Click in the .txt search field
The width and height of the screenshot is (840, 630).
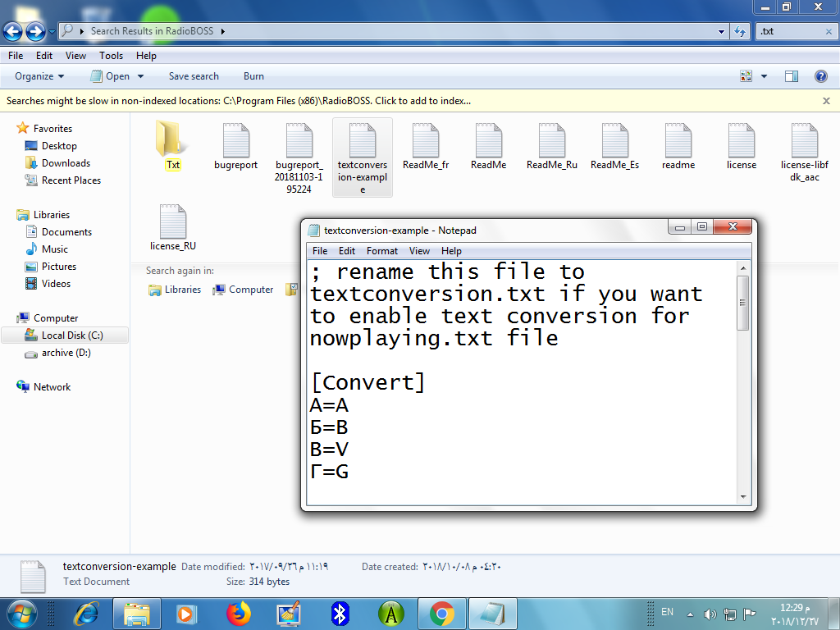(x=790, y=32)
